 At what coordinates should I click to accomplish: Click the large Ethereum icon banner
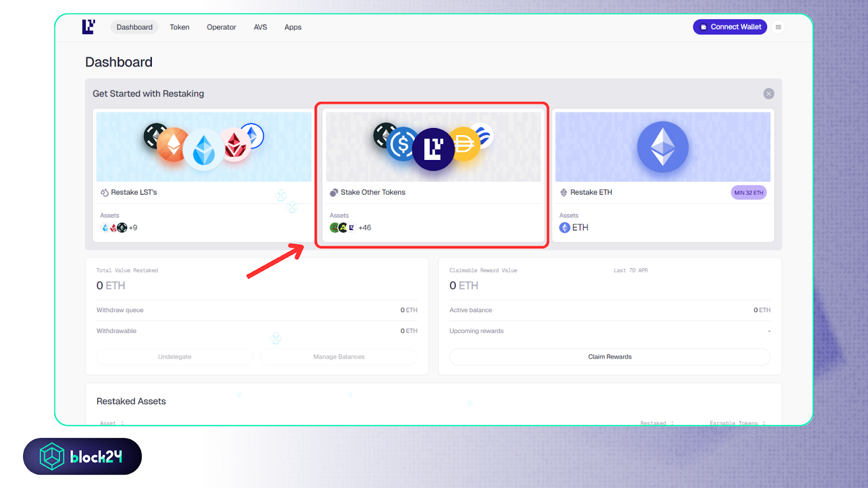point(662,147)
